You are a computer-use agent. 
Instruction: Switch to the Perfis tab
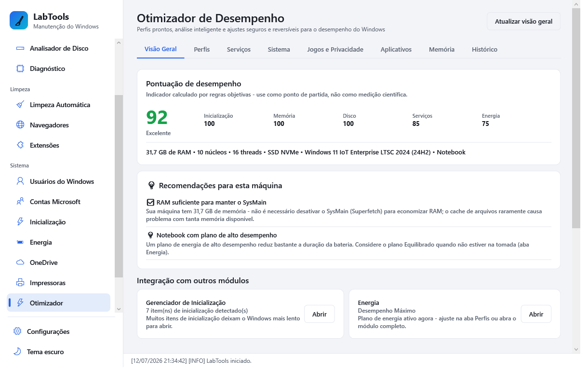(202, 49)
